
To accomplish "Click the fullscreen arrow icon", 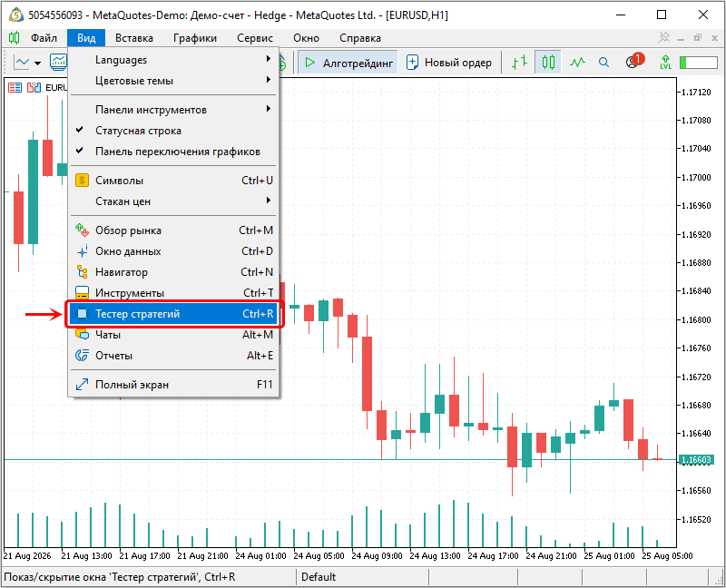I will pos(82,384).
